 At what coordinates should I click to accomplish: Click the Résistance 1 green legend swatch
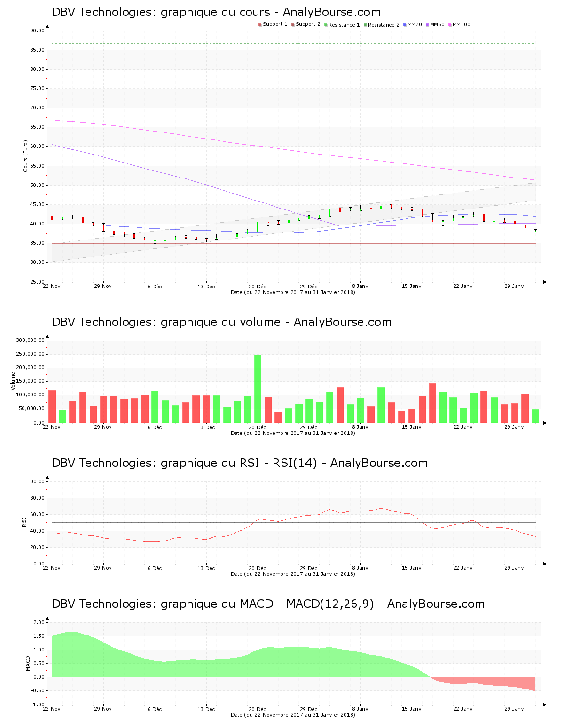click(326, 25)
